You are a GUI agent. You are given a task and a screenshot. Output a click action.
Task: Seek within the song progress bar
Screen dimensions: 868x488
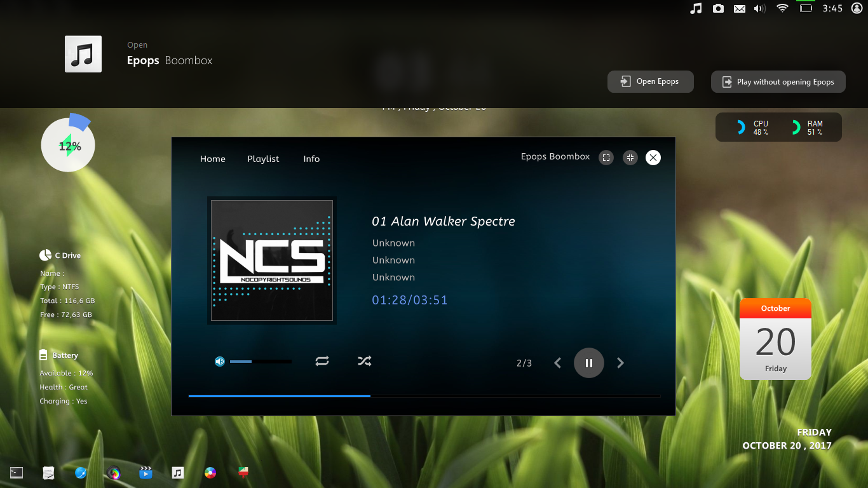[424, 396]
